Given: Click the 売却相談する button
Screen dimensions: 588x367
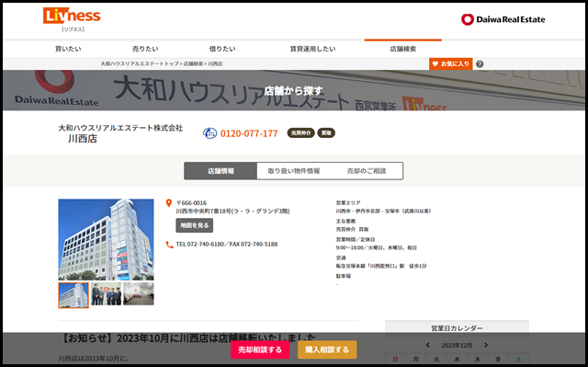Looking at the screenshot, I should point(260,350).
